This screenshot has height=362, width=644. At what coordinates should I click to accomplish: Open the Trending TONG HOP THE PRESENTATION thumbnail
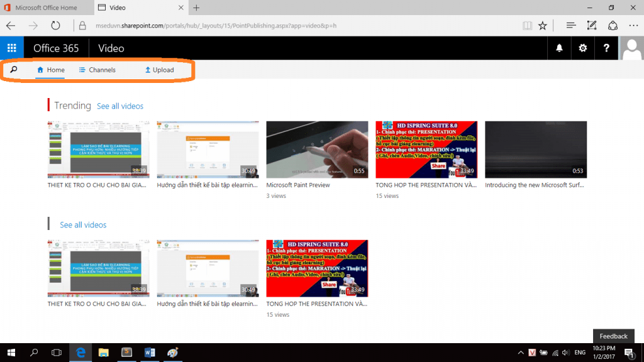click(x=426, y=150)
